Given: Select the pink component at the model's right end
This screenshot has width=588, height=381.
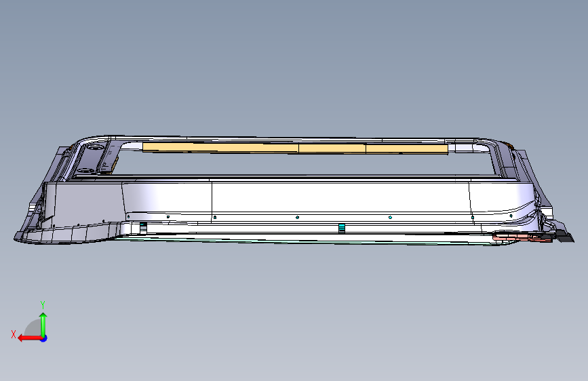Looking at the screenshot, I should [522, 238].
